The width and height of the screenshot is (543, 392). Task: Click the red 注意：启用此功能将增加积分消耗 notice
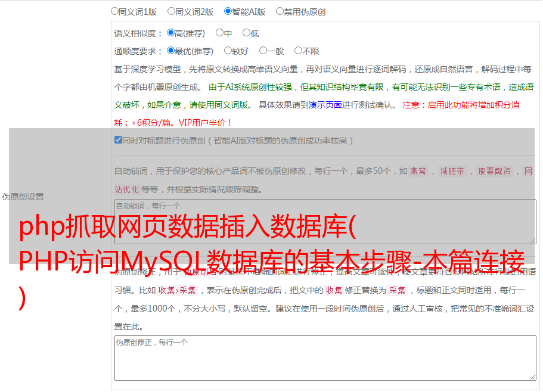click(317, 114)
